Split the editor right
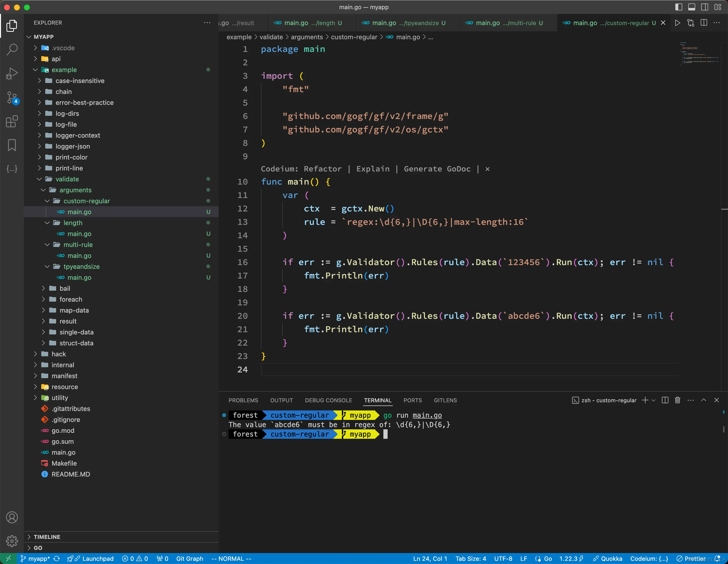 [x=704, y=23]
